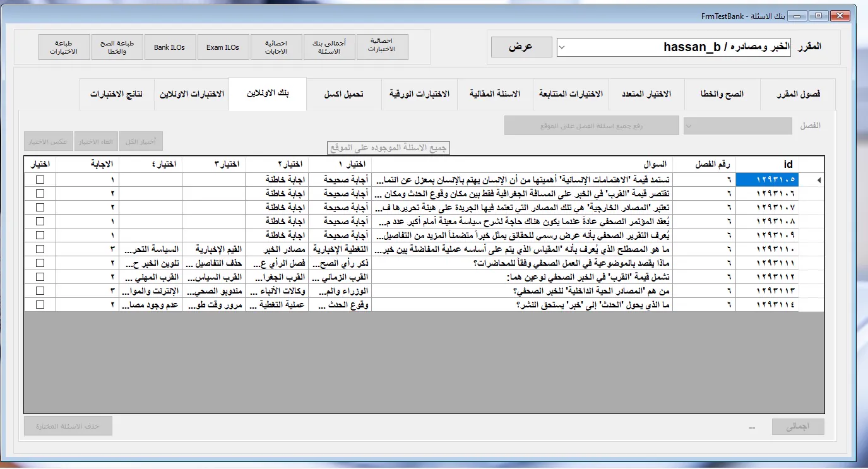Screen dimensions: 868x469
Task: Click the اختيار٤ column header
Action: [x=150, y=164]
